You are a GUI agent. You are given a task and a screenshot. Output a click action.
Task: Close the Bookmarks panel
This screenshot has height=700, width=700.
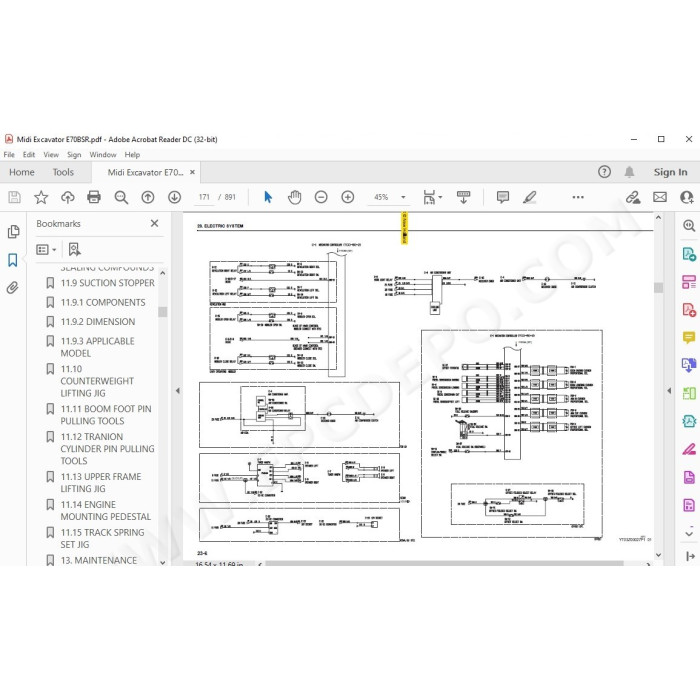pyautogui.click(x=154, y=223)
